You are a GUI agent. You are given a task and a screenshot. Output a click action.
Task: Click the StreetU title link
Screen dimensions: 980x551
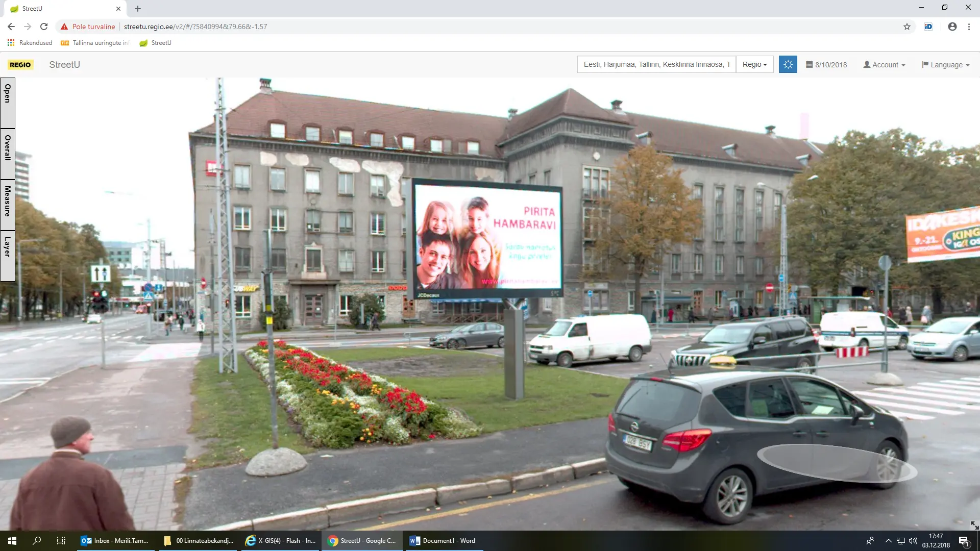[64, 65]
